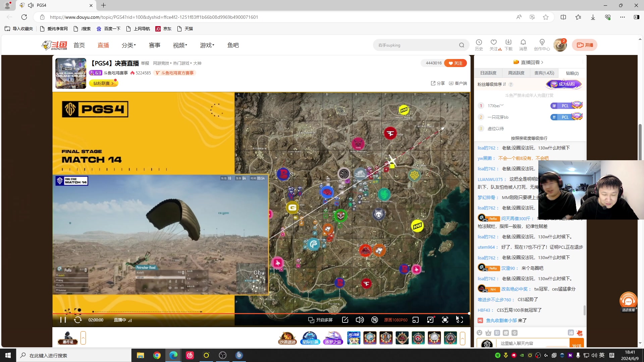Switch to 钻粉(2) tab
Viewport: 644px width, 362px height.
pyautogui.click(x=572, y=73)
